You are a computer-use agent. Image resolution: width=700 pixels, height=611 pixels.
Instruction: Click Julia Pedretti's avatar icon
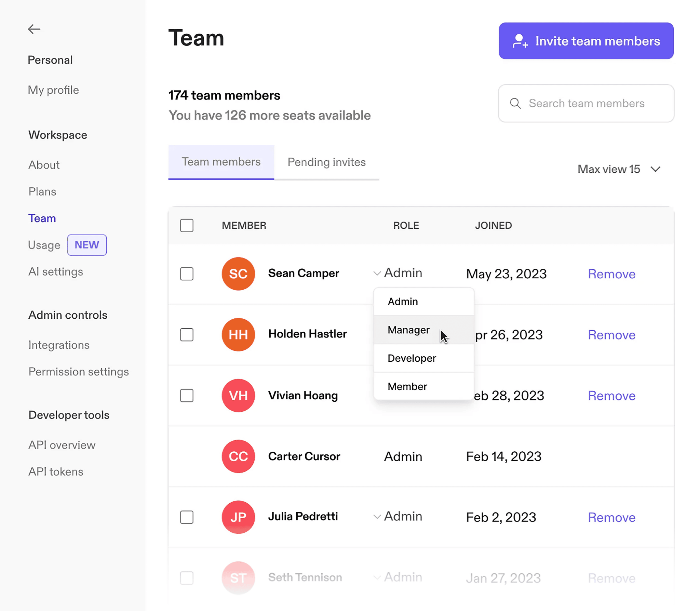point(238,516)
